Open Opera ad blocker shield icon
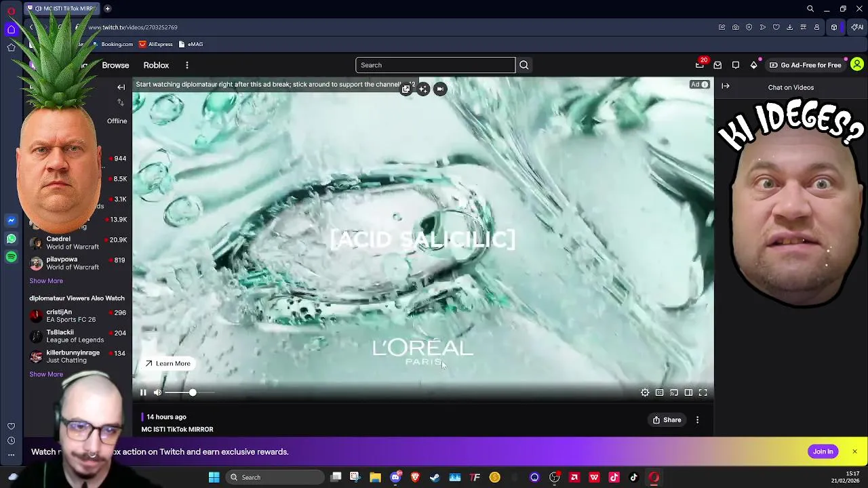868x488 pixels. coord(749,27)
